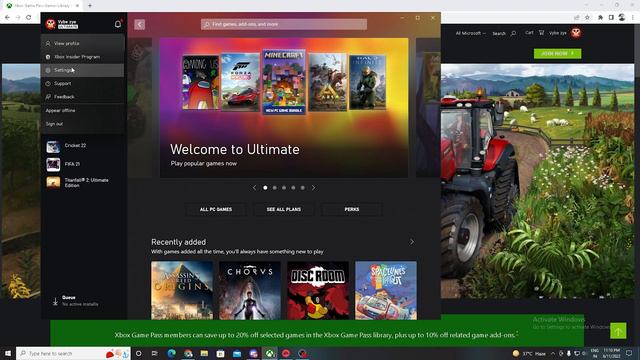Image resolution: width=640 pixels, height=360 pixels.
Task: Click the Xbox app taskbar icon
Action: pos(270,353)
